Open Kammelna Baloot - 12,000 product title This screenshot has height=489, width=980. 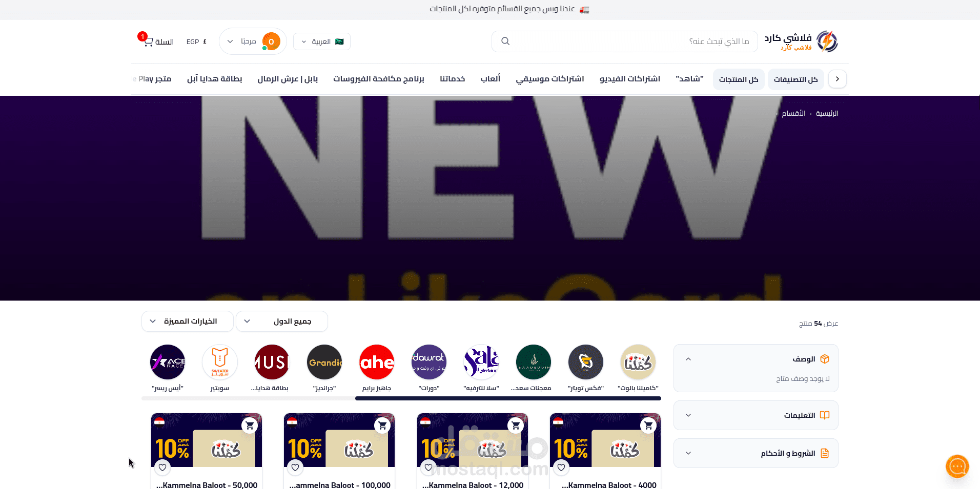point(473,484)
